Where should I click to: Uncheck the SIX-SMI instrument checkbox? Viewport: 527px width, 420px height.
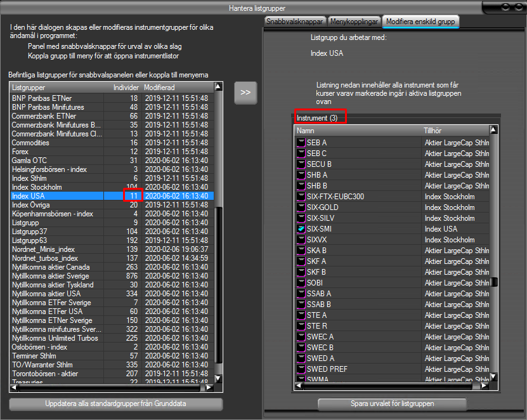301,229
